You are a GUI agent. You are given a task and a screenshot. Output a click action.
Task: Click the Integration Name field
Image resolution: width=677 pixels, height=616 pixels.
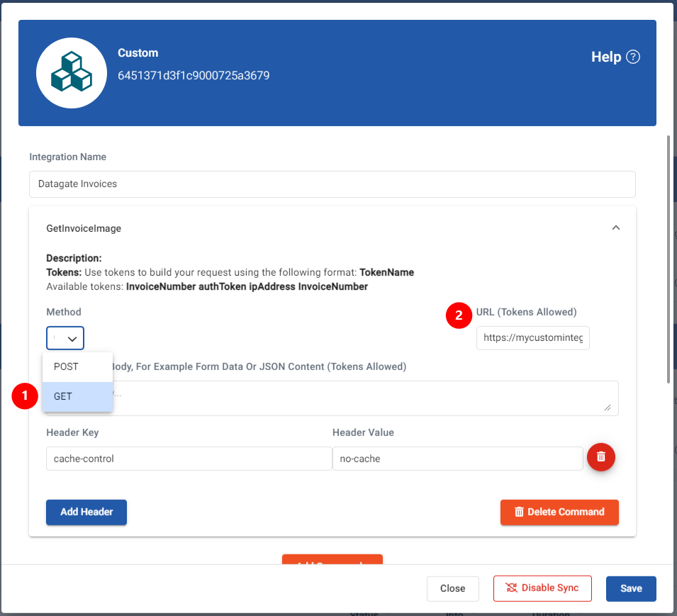coord(332,184)
